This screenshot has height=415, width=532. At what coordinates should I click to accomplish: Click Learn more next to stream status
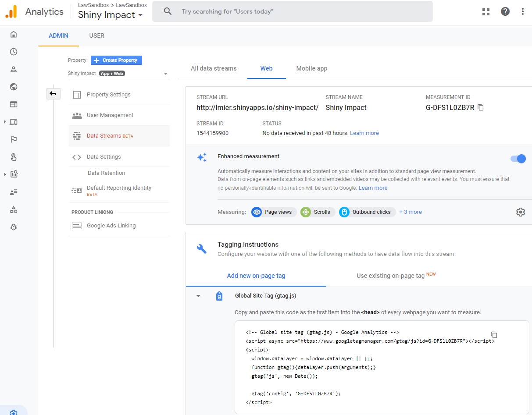[364, 133]
